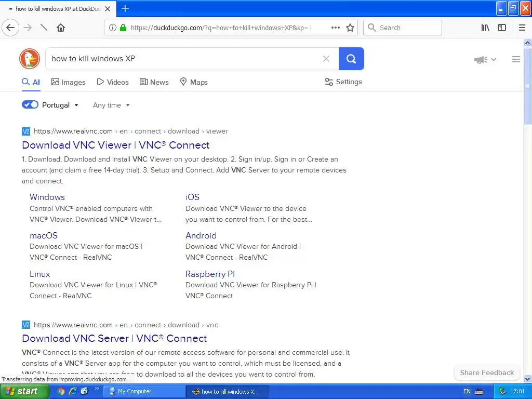Open the Portugal region dropdown
The width and height of the screenshot is (532, 399).
[x=60, y=105]
